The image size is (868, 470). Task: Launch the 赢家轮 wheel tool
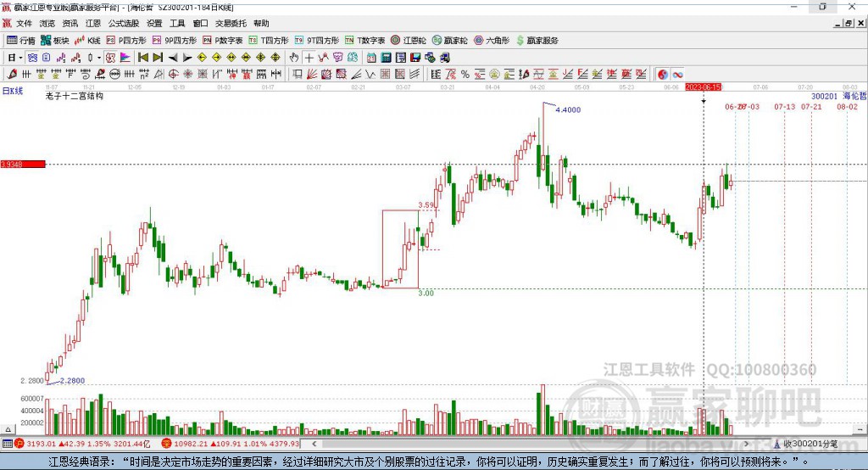450,41
